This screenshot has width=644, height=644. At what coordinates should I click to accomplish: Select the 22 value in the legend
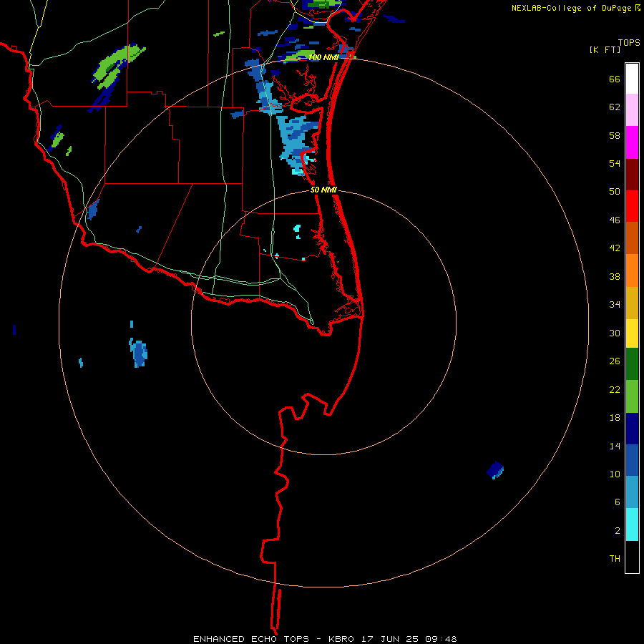pos(615,390)
